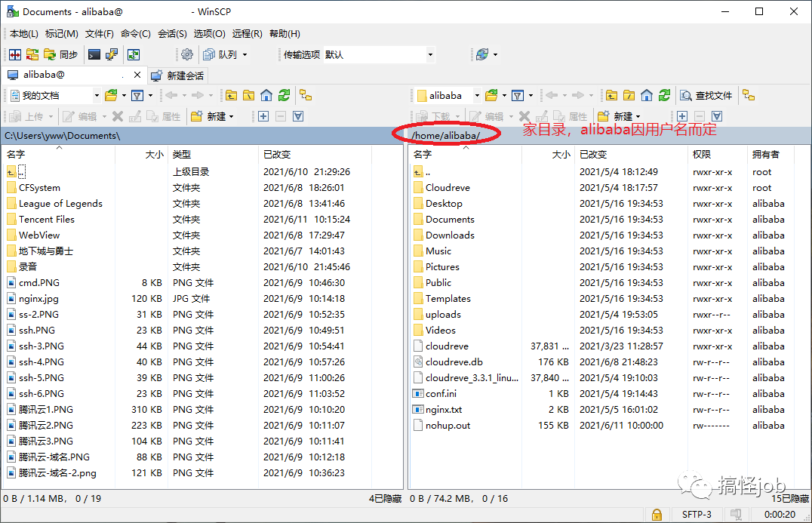Expand the remote filter dropdown arrow
The height and width of the screenshot is (523, 812).
click(x=531, y=95)
